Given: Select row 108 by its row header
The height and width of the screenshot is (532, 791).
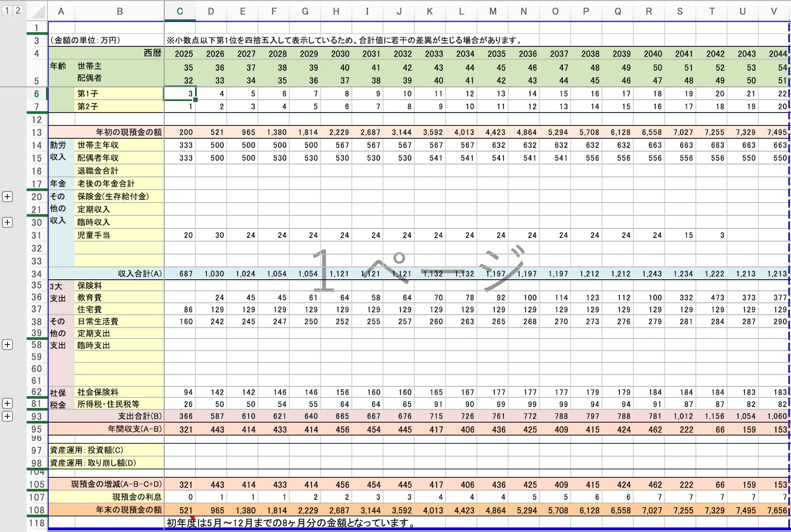Looking at the screenshot, I should [37, 509].
